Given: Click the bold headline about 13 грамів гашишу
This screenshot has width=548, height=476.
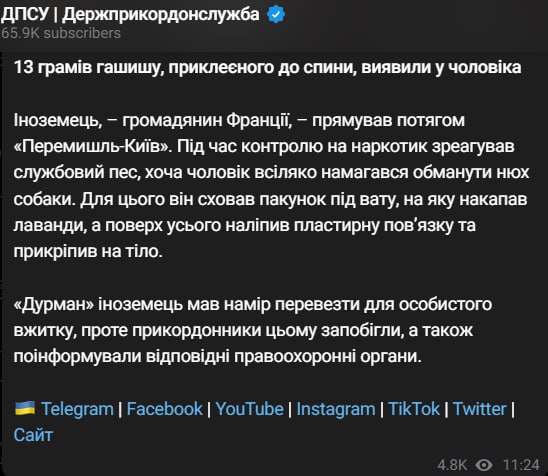Looking at the screenshot, I should (x=267, y=68).
